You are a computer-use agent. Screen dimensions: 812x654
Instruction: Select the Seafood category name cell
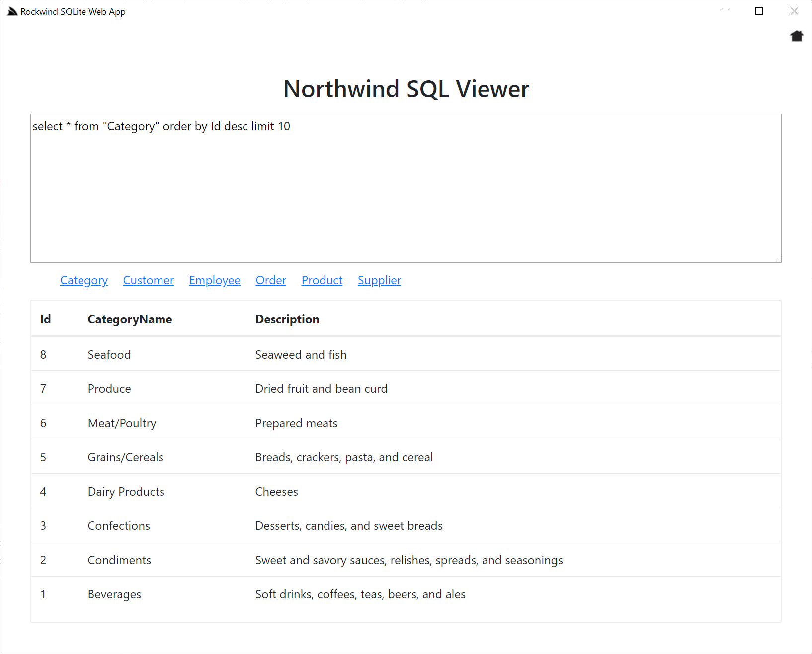tap(109, 355)
